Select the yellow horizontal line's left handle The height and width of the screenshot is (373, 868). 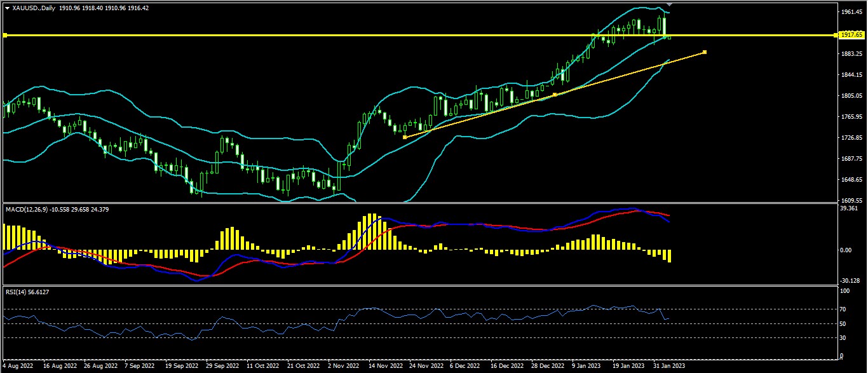click(4, 35)
